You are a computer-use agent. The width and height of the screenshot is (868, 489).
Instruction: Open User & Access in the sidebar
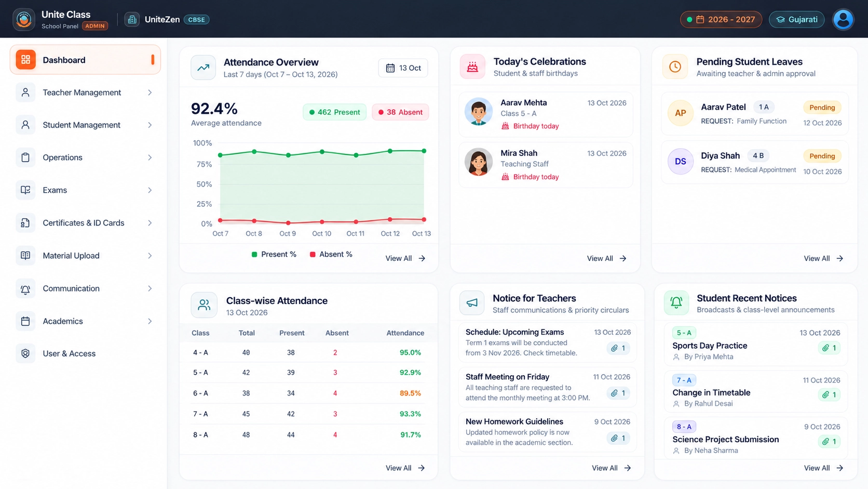pos(85,353)
